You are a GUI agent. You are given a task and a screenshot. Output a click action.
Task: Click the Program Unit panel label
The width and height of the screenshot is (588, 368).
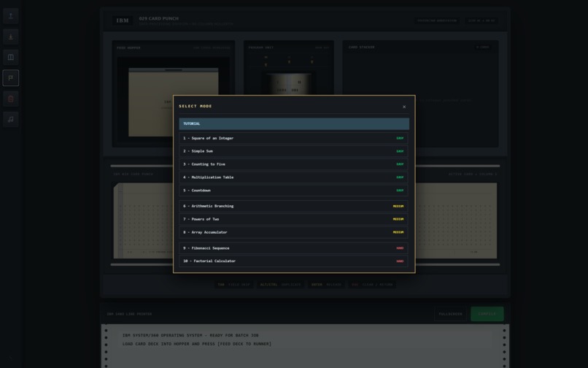coord(260,47)
